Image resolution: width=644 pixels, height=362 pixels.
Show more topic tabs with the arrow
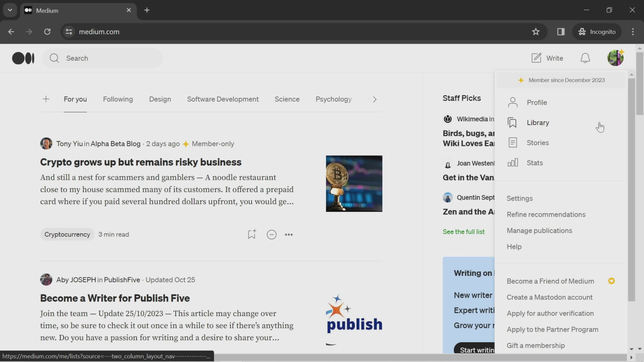[x=374, y=99]
